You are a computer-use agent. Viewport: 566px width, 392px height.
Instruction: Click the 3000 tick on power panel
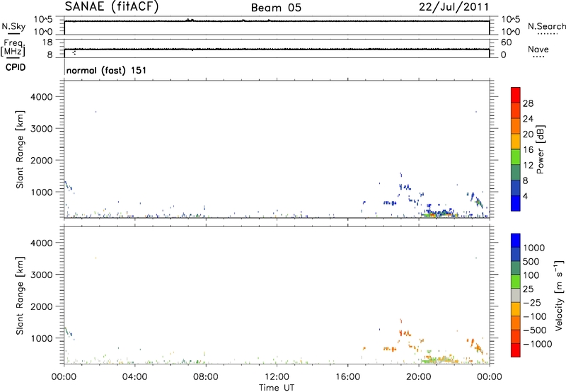coord(41,129)
